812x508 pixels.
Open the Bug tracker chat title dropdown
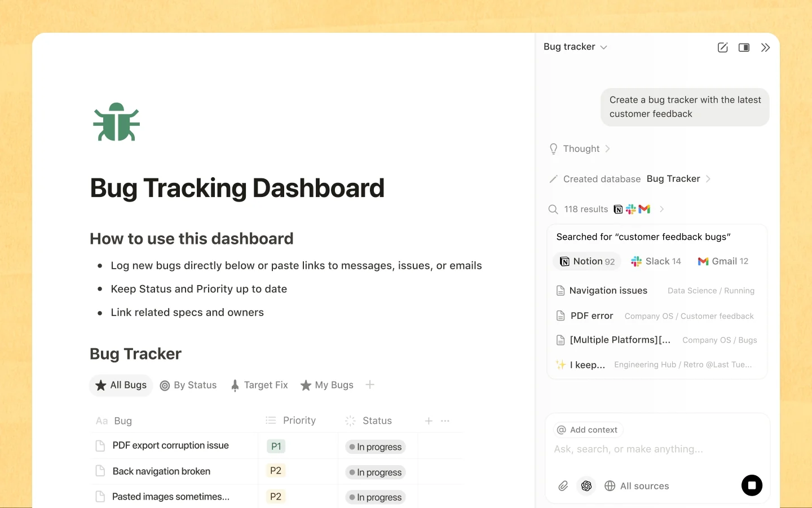pyautogui.click(x=575, y=47)
